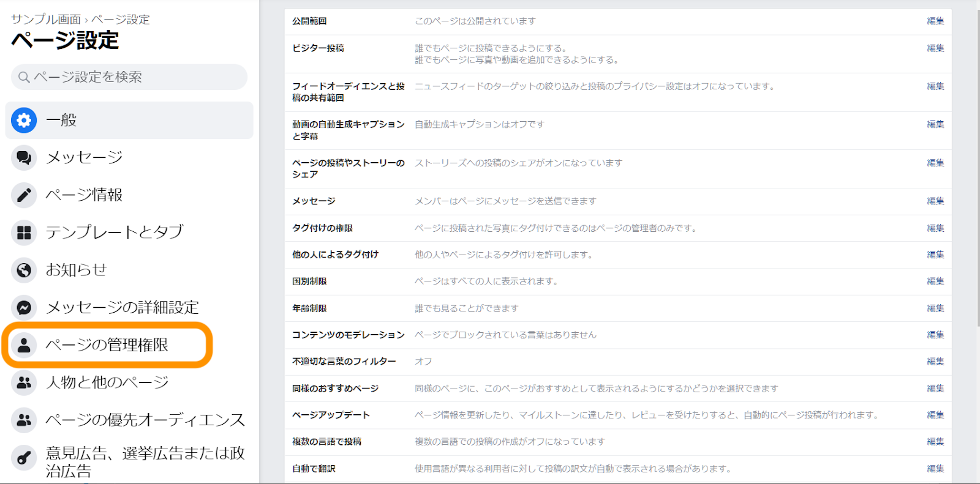Viewport: 980px width, 484px height.
Task: Open 意見広告、選挙広告または政治広告 in the sidebar
Action: [x=129, y=461]
